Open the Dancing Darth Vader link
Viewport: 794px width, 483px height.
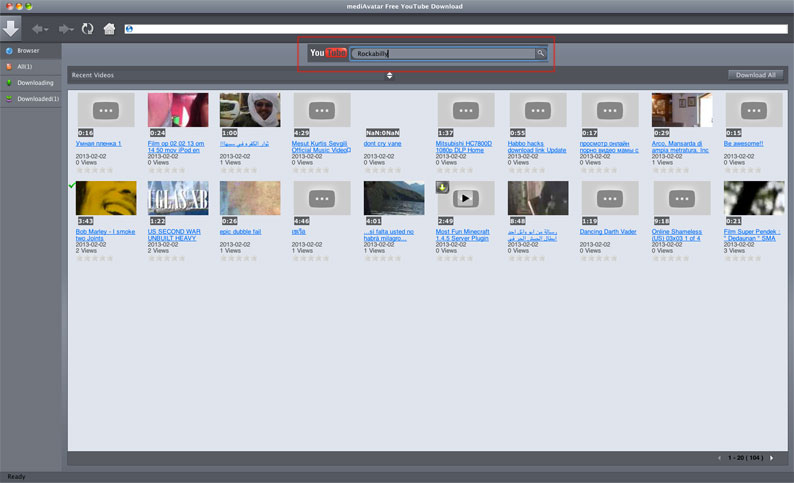[x=607, y=231]
